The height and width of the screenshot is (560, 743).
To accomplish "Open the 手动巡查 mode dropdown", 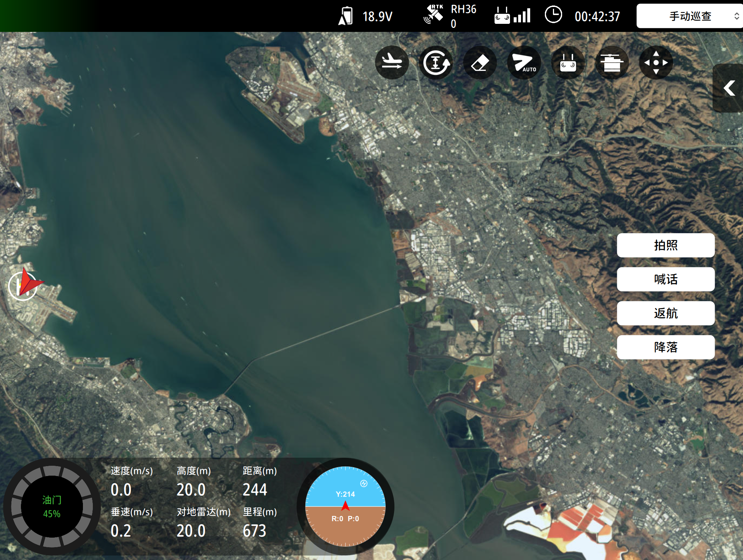I will pyautogui.click(x=690, y=16).
